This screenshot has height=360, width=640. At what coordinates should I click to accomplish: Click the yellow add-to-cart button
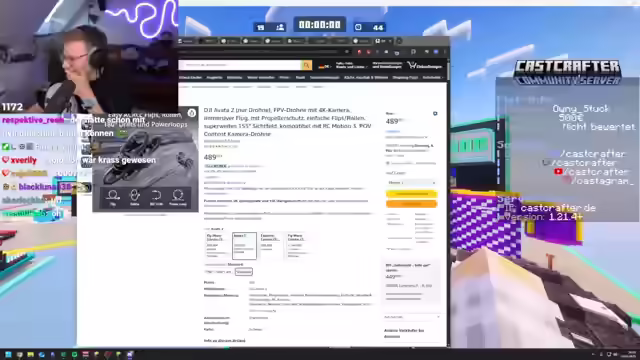pos(411,194)
